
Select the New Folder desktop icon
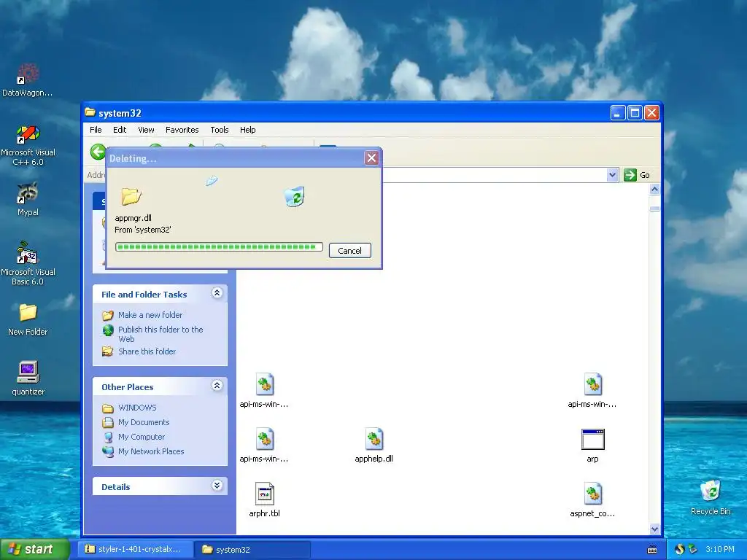coord(28,319)
